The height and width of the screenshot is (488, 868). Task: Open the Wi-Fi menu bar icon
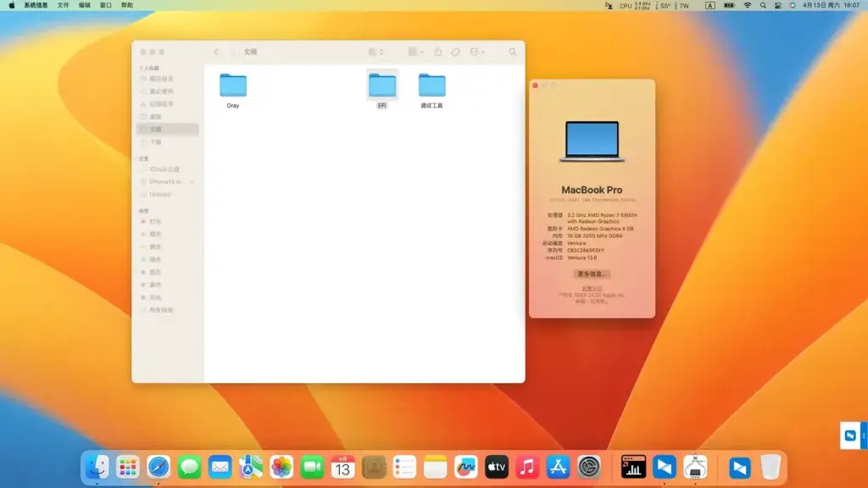(748, 6)
